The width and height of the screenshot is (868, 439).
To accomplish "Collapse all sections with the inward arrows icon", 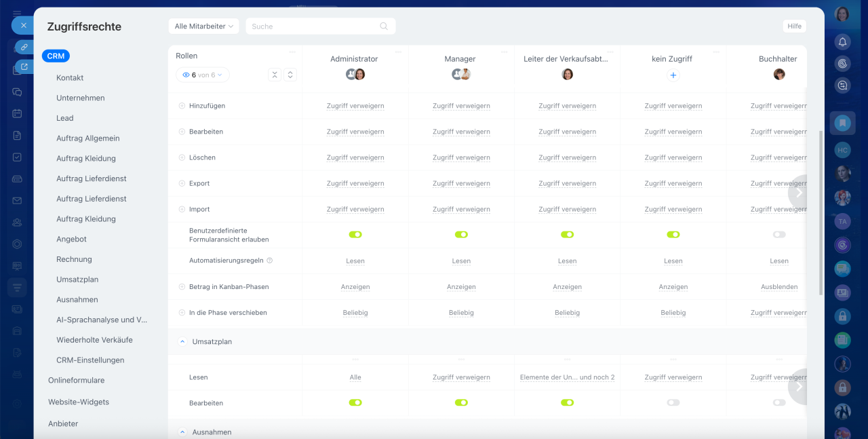I will click(275, 75).
